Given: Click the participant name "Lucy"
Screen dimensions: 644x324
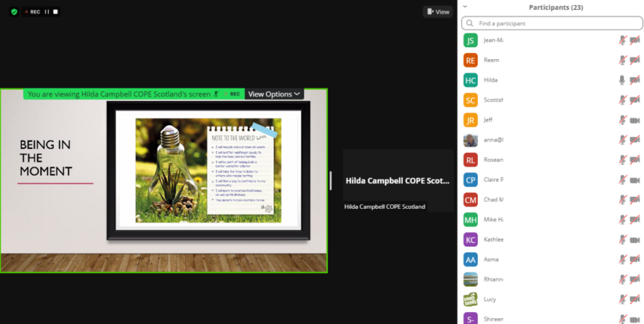Looking at the screenshot, I should (x=489, y=299).
